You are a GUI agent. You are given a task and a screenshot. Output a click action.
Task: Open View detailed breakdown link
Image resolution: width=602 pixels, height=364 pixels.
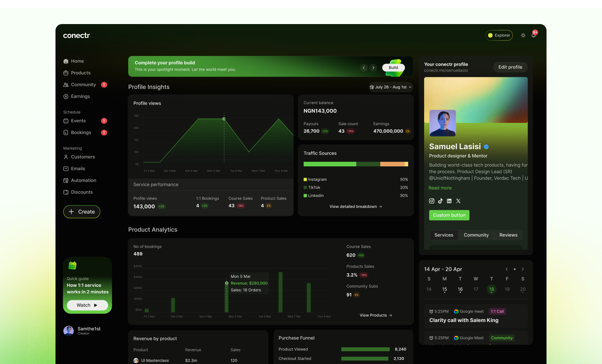coord(356,206)
